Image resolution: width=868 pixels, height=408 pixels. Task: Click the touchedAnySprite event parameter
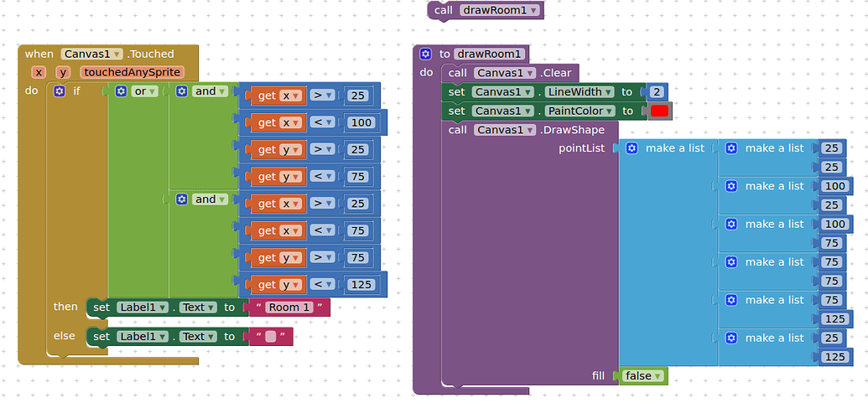tap(132, 72)
